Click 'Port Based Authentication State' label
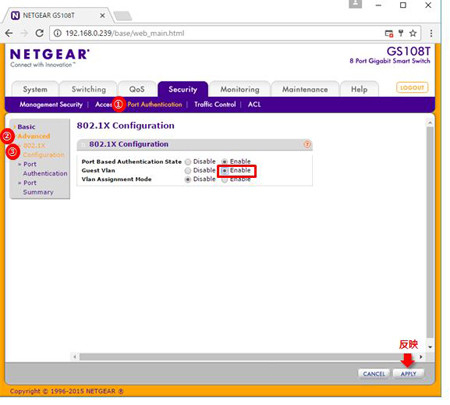Screen dimensions: 450x405 (132, 162)
